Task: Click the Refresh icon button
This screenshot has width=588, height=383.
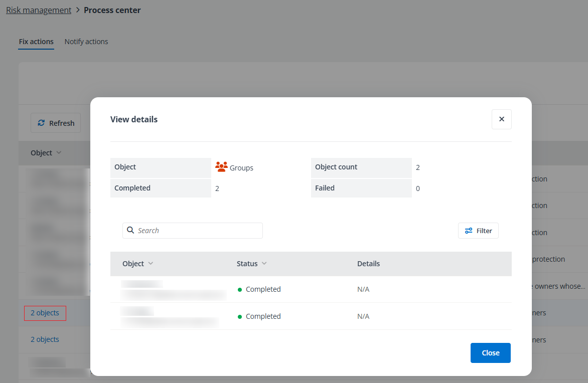Action: coord(41,123)
